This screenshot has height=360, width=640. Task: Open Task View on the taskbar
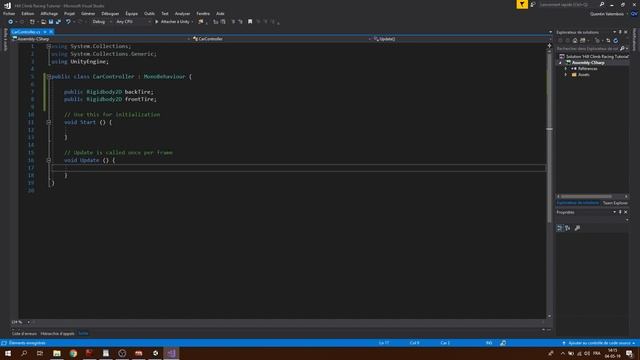40,353
